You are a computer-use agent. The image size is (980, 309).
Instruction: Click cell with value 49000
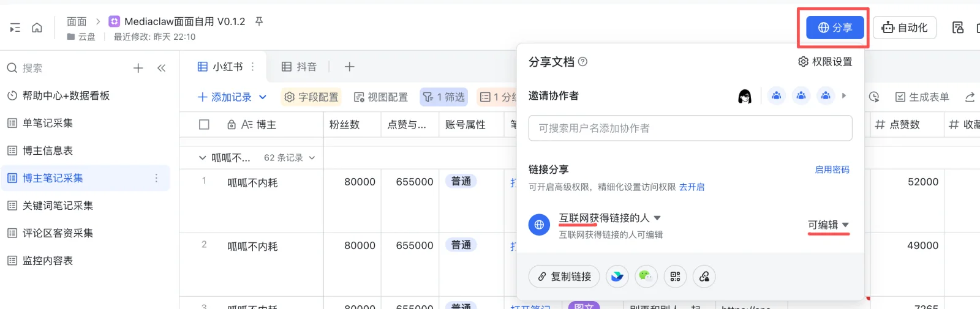click(922, 245)
